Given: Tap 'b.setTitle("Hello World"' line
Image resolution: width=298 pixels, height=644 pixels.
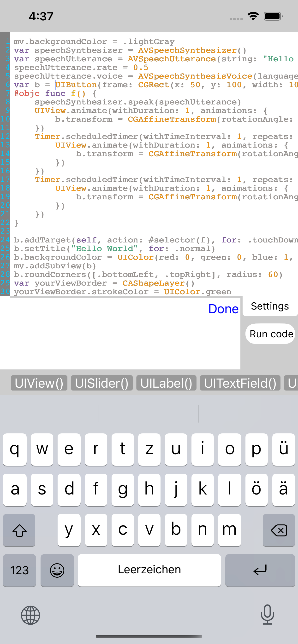Looking at the screenshot, I should [114, 249].
